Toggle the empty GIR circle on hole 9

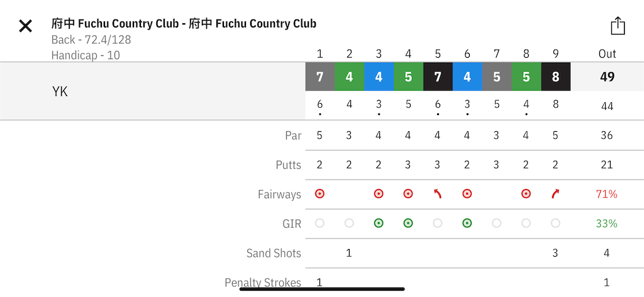tap(555, 223)
